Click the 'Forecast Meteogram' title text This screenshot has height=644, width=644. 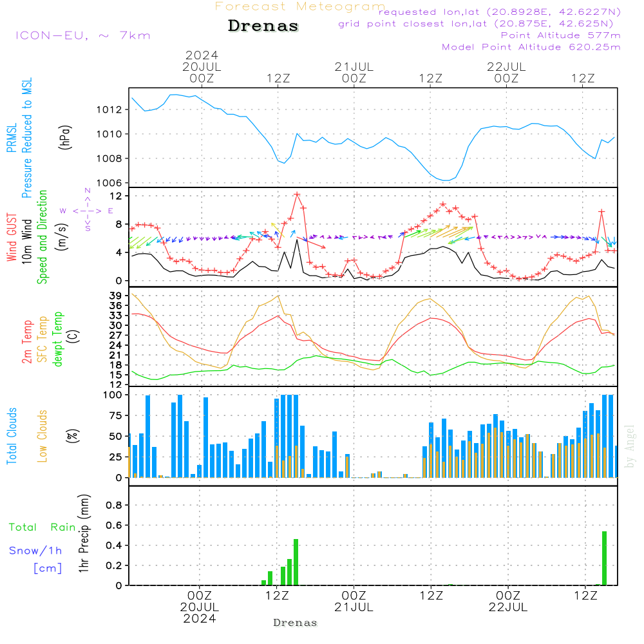tap(300, 6)
